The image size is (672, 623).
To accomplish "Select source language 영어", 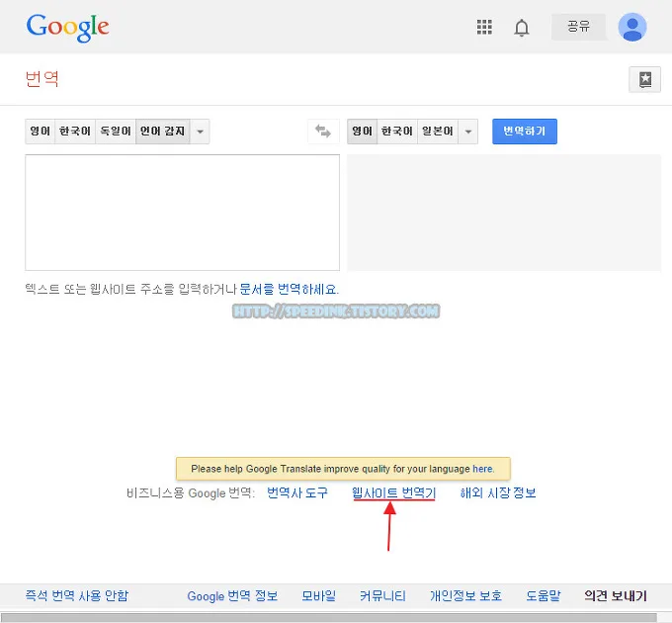I will pos(40,132).
